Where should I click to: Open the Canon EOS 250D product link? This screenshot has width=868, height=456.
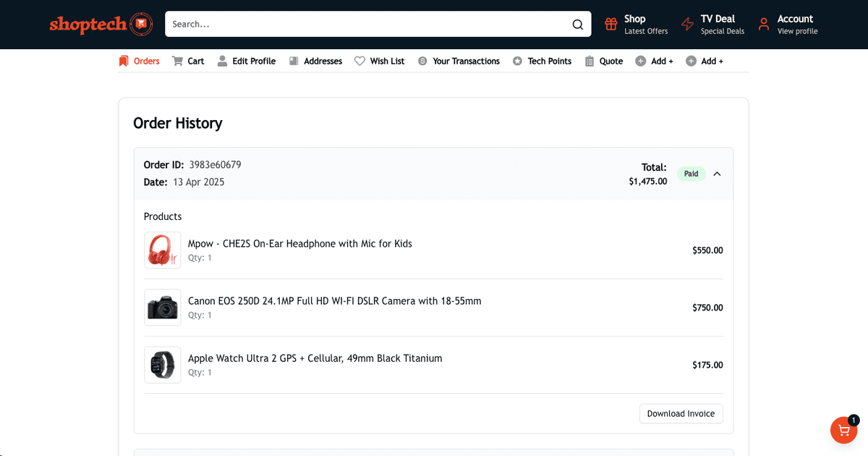(x=335, y=301)
